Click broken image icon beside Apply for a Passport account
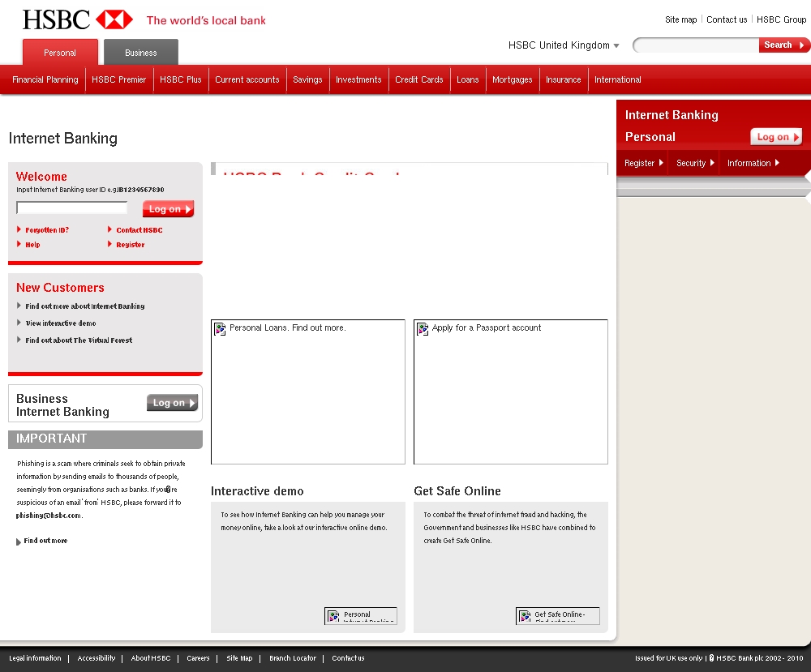811x672 pixels. tap(423, 329)
